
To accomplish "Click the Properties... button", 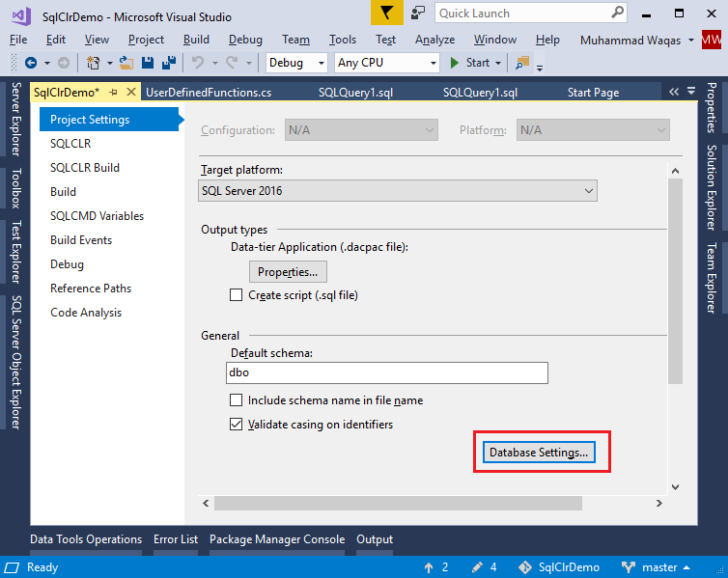I will pyautogui.click(x=288, y=271).
